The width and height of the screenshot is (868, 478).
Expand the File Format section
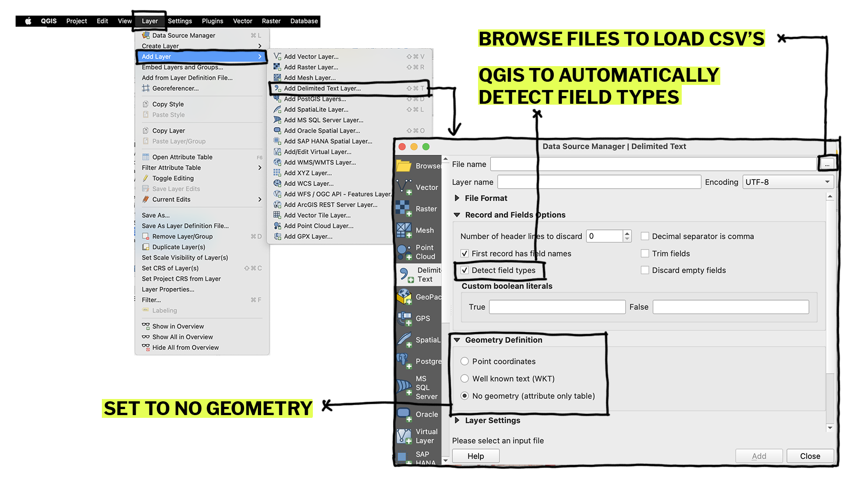point(457,198)
